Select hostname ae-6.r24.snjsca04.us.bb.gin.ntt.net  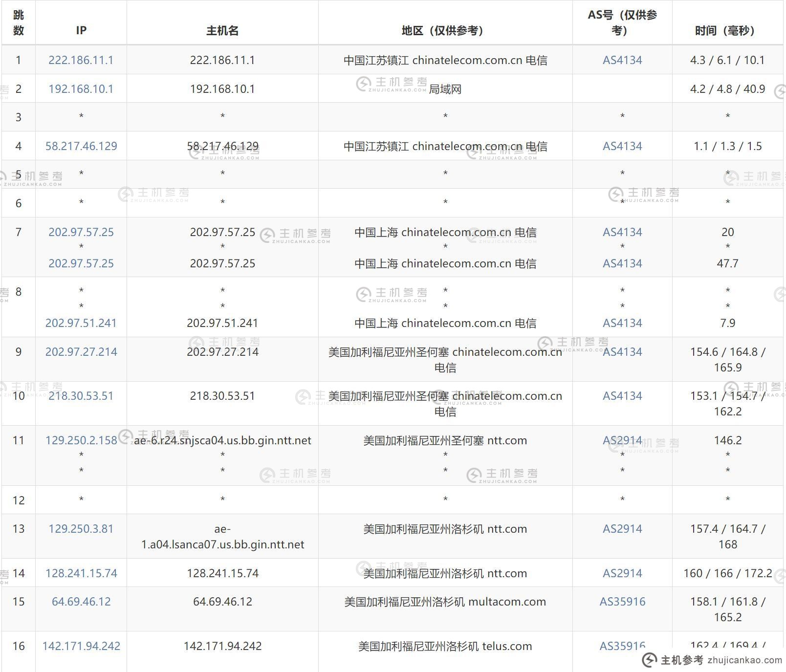(222, 440)
